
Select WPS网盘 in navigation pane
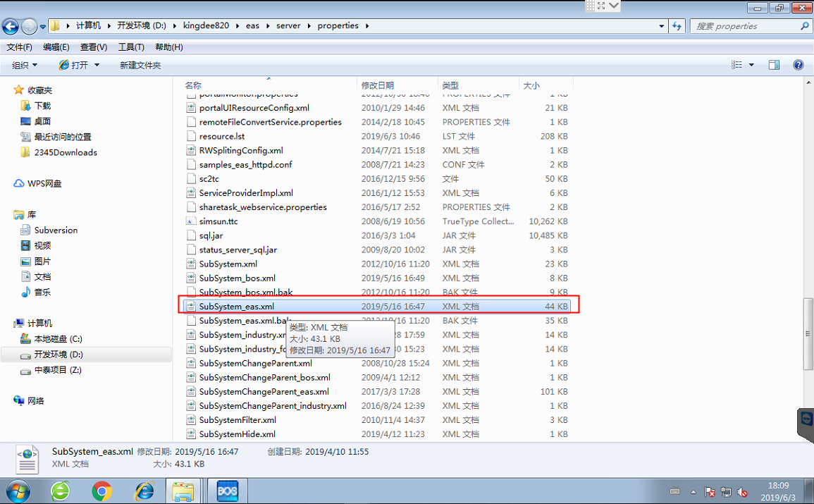37,184
